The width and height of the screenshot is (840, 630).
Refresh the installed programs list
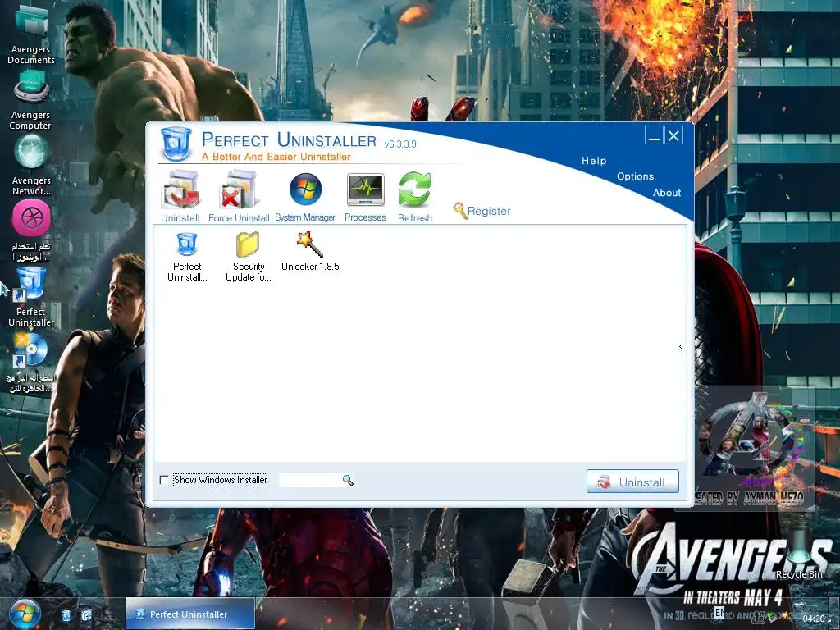pos(414,197)
